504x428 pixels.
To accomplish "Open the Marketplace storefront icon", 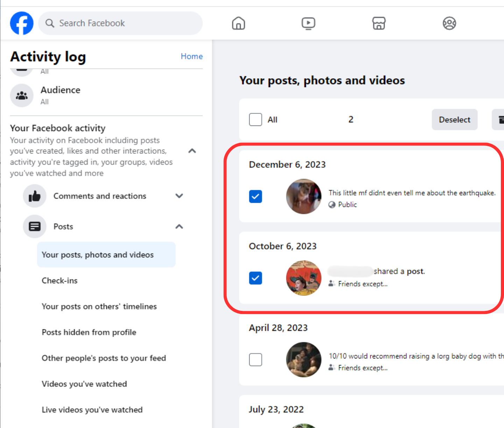I will (379, 23).
